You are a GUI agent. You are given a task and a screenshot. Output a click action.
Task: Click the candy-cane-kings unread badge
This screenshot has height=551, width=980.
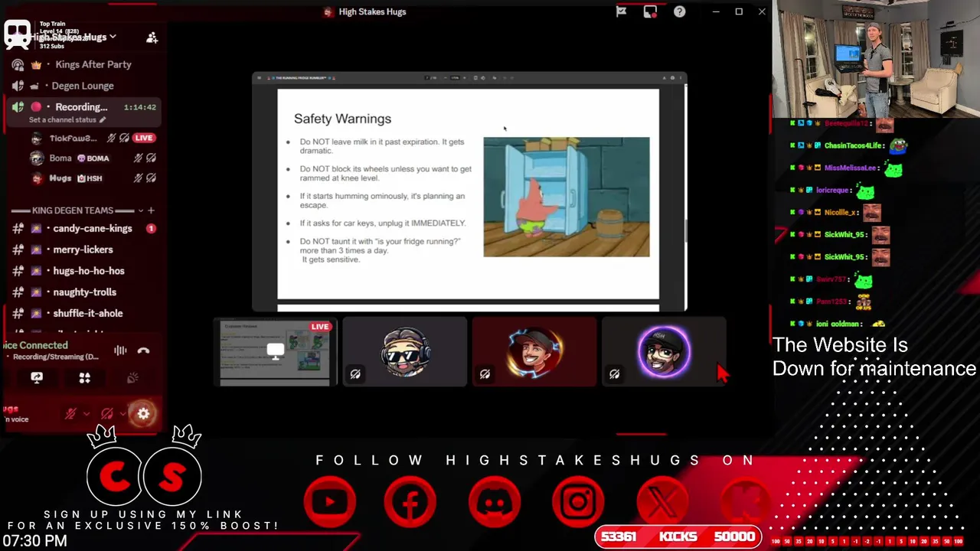[x=151, y=229]
